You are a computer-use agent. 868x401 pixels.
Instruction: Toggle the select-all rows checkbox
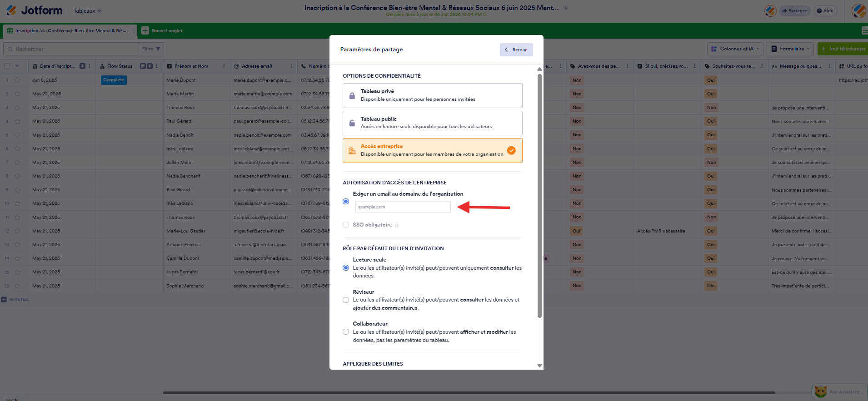[7, 66]
